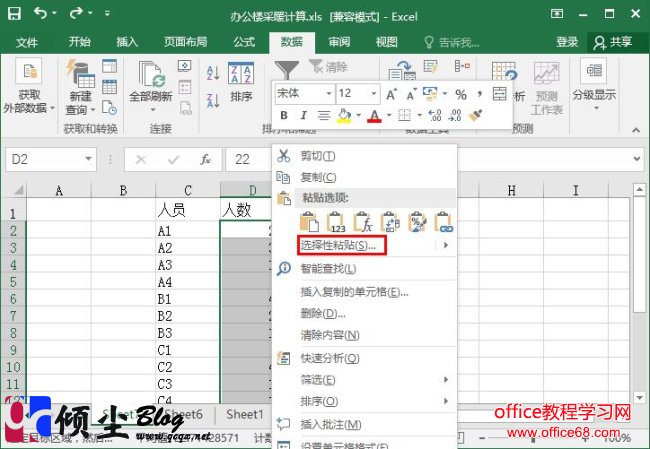Click column H header

point(511,190)
